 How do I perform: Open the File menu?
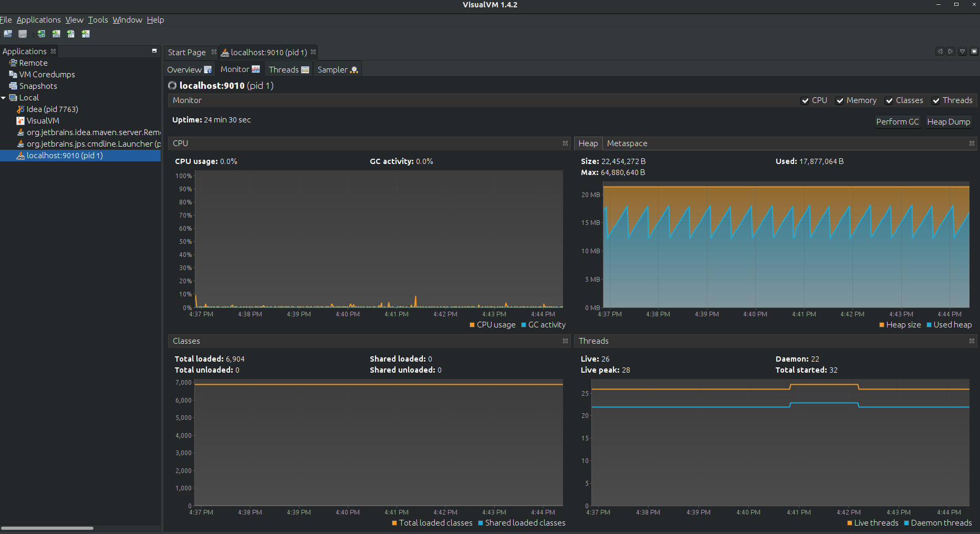[6, 20]
